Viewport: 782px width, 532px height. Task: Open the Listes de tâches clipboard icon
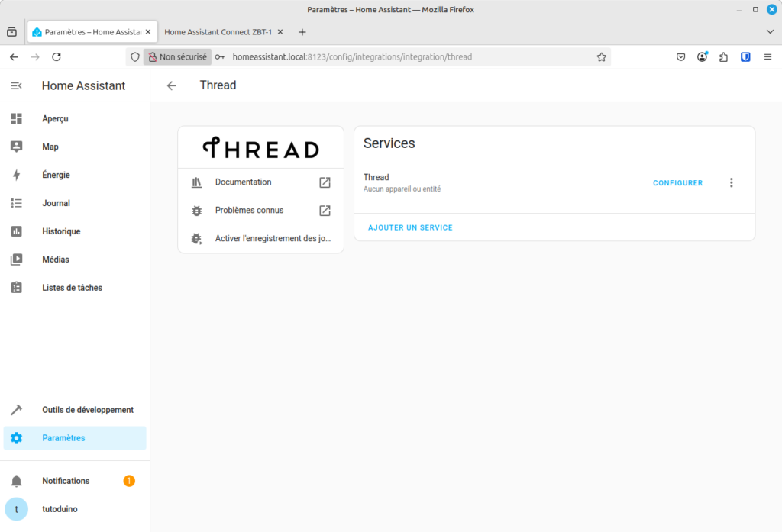point(17,288)
